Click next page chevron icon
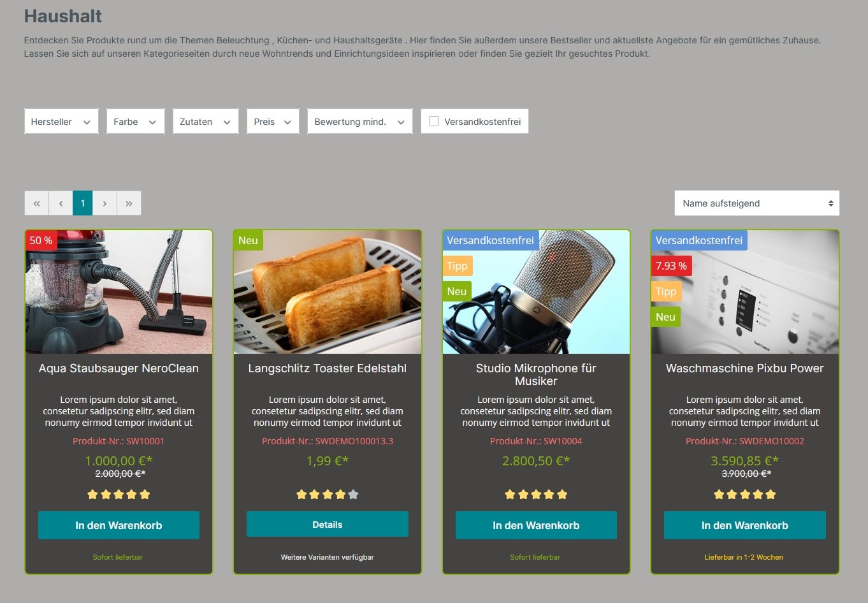This screenshot has width=868, height=603. (105, 203)
